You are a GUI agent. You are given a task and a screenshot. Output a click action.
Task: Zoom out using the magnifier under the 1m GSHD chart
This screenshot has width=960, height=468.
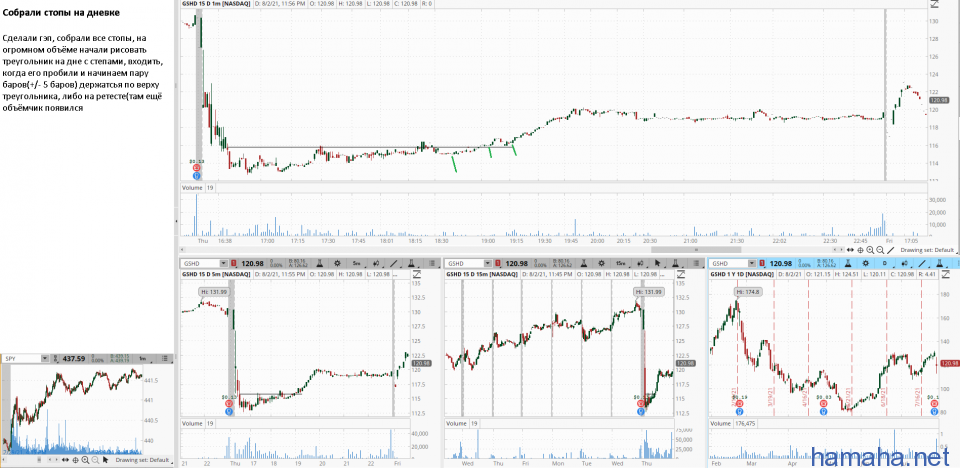coord(880,250)
